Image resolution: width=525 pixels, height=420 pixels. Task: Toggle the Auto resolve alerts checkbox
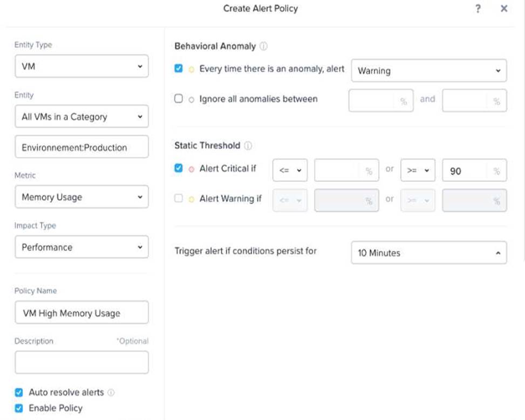coord(19,392)
